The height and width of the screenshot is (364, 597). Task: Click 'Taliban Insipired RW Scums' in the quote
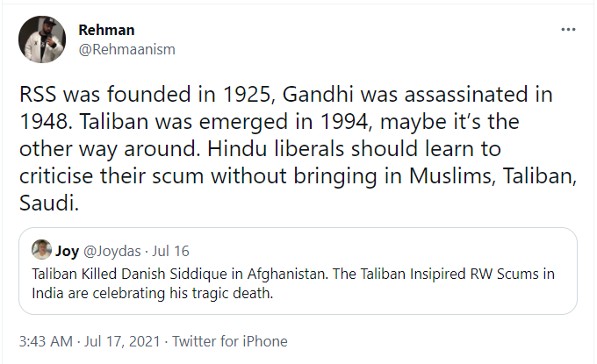[x=439, y=274]
